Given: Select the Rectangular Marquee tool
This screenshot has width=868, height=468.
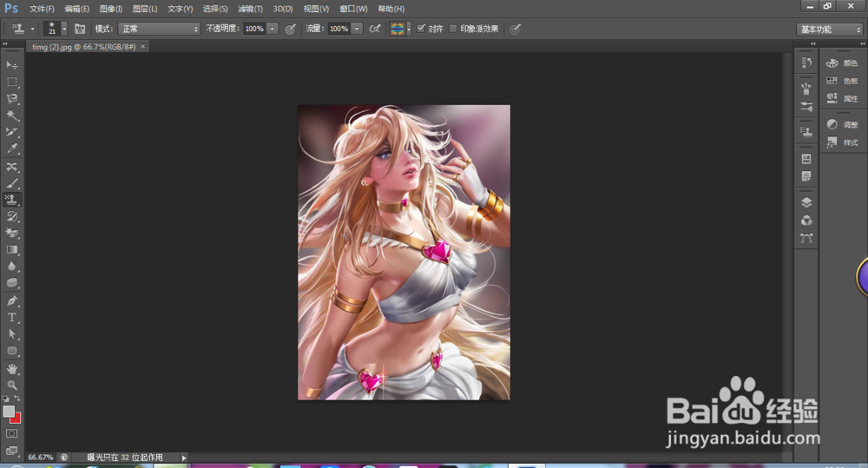Looking at the screenshot, I should click(x=11, y=82).
